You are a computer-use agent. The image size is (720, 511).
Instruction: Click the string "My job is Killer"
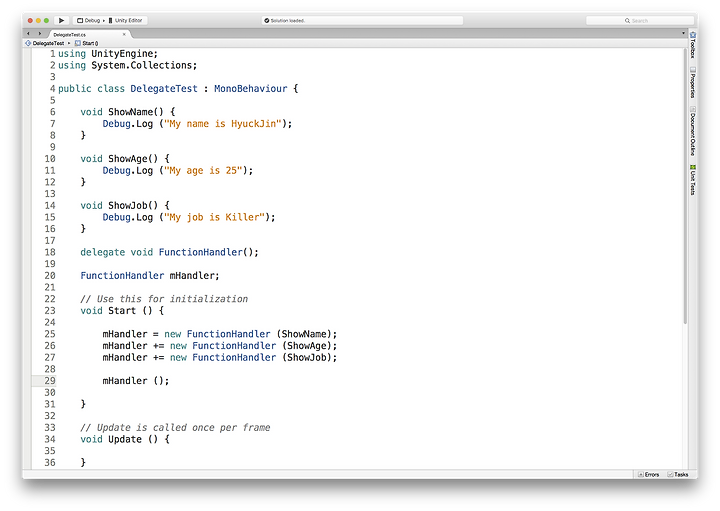point(214,217)
